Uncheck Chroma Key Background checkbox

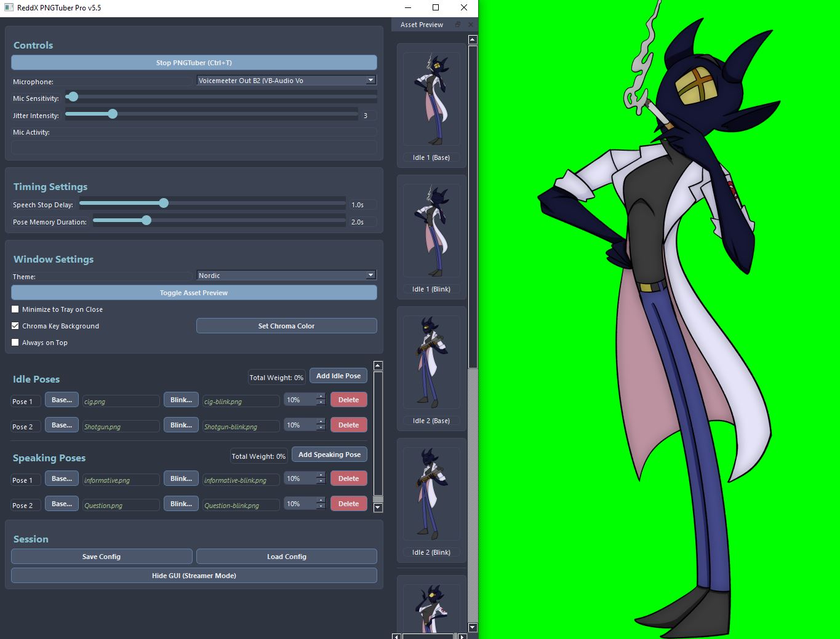(15, 326)
